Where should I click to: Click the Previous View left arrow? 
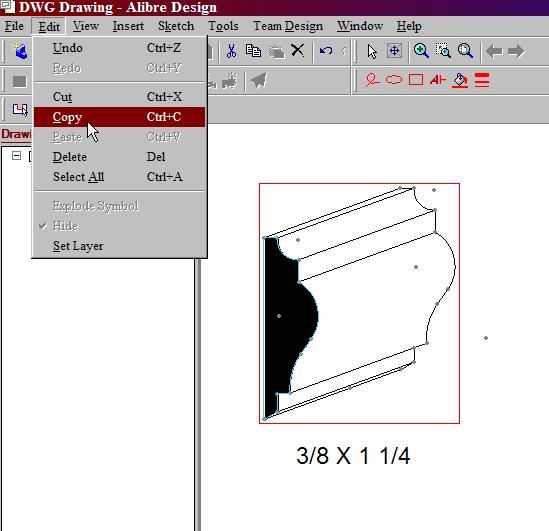coord(494,51)
